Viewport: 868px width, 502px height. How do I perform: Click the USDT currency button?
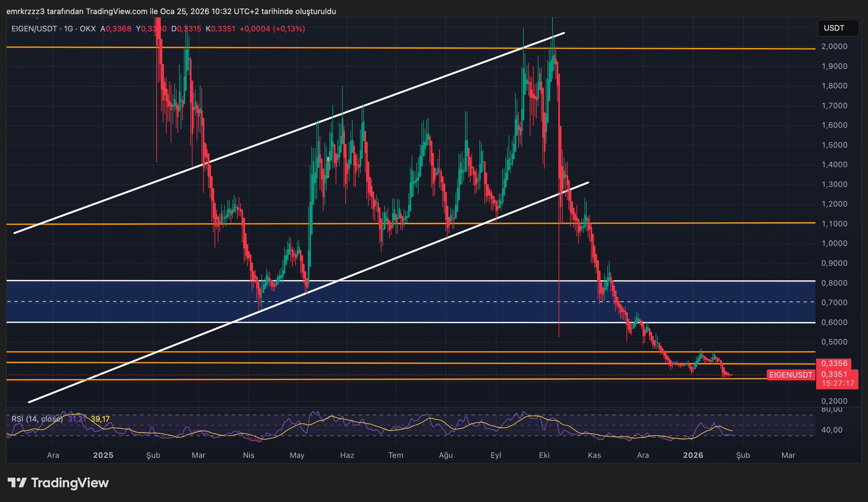(837, 28)
